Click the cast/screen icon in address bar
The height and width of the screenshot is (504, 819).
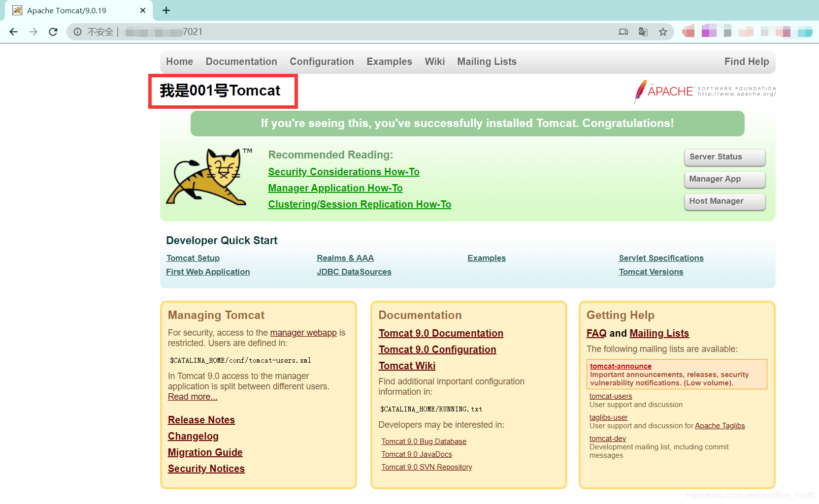(x=623, y=32)
